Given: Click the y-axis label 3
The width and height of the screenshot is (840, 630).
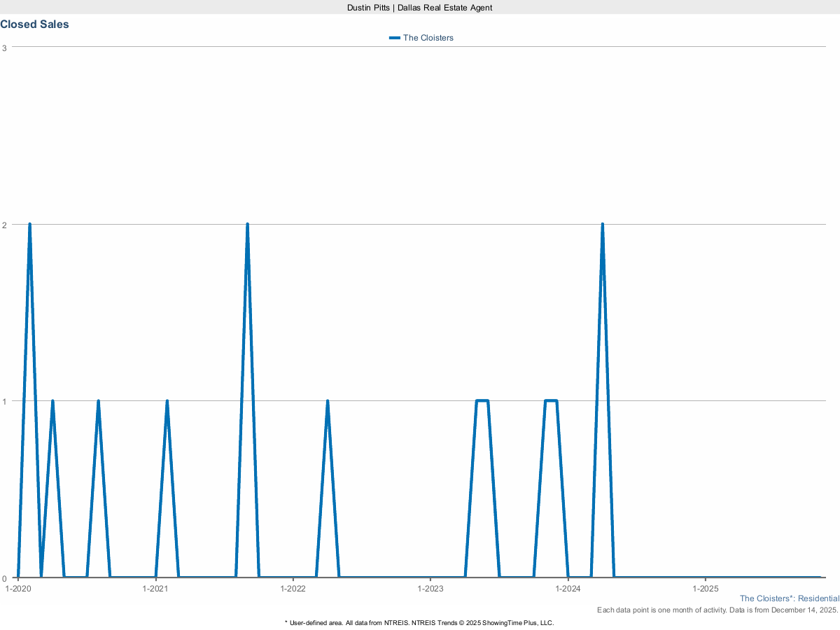Looking at the screenshot, I should click(4, 48).
